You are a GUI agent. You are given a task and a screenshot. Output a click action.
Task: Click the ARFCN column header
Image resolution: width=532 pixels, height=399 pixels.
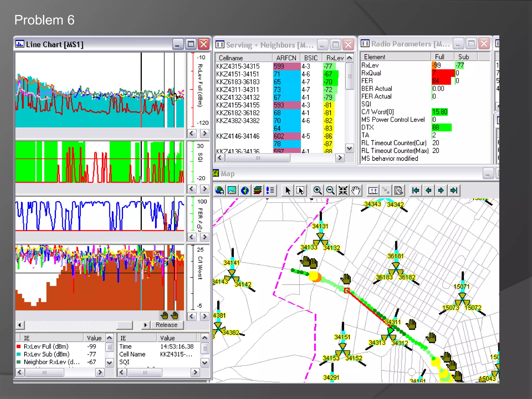tap(286, 58)
